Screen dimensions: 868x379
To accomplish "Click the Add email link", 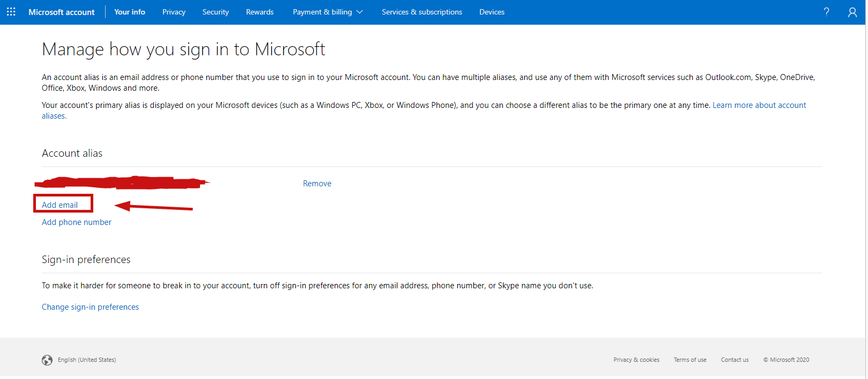I will (60, 205).
